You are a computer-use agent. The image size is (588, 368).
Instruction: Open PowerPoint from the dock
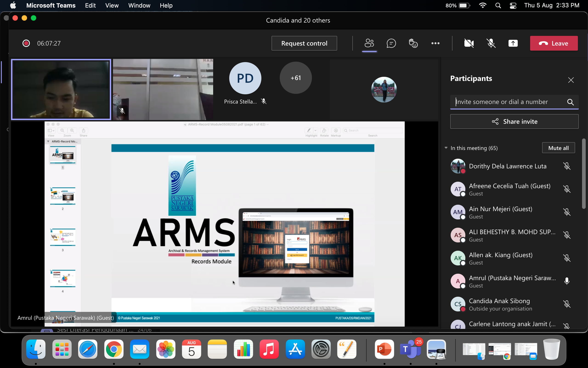(384, 349)
